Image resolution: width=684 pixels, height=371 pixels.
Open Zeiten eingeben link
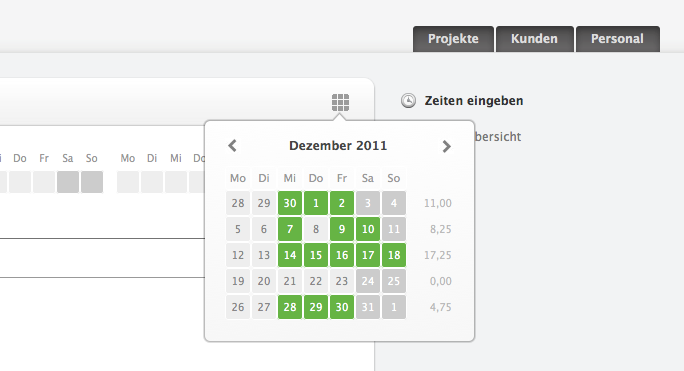point(474,101)
